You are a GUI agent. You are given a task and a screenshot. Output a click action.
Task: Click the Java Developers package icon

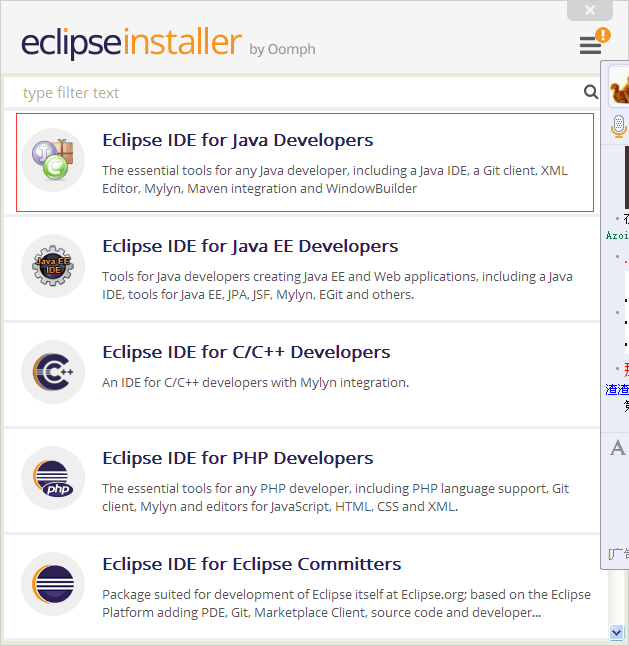tap(53, 160)
